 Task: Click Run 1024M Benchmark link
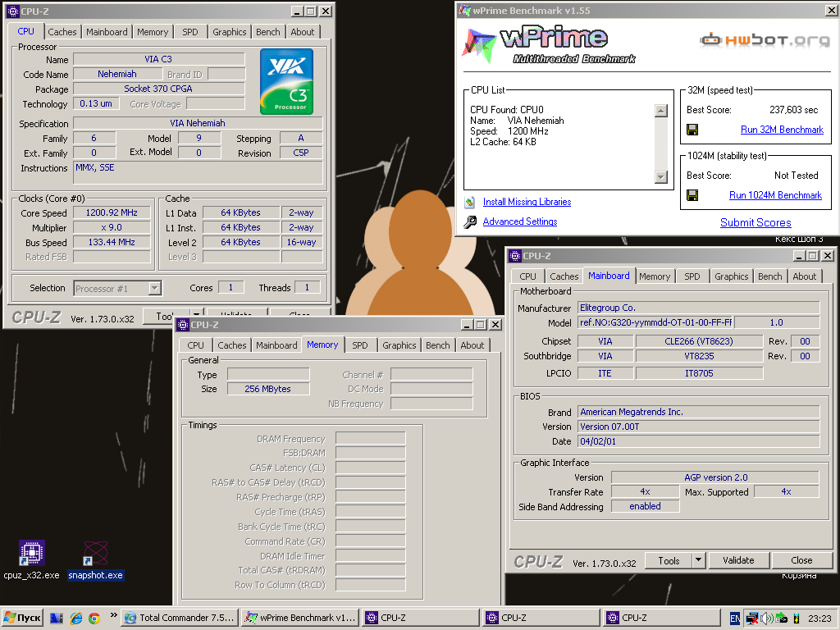coord(775,195)
